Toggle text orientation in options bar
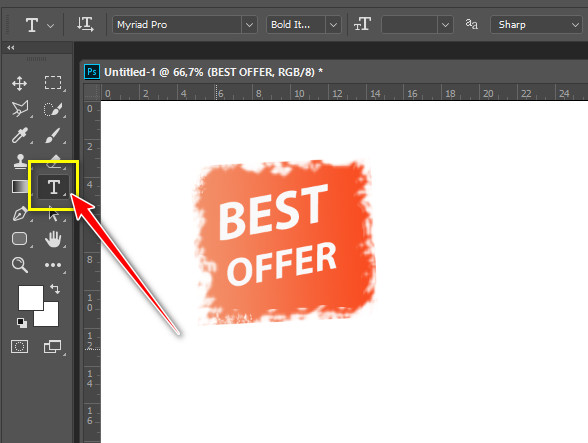The width and height of the screenshot is (588, 443). (x=85, y=24)
